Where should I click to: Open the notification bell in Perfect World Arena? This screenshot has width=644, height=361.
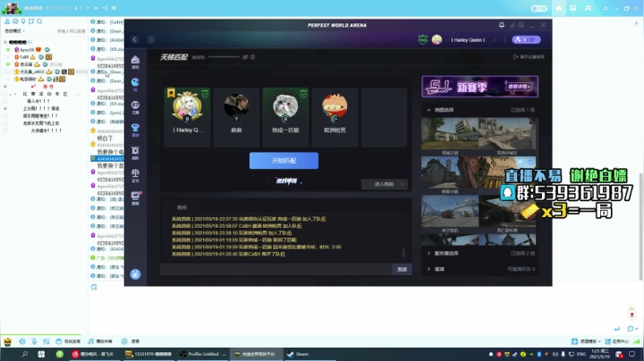tap(502, 25)
